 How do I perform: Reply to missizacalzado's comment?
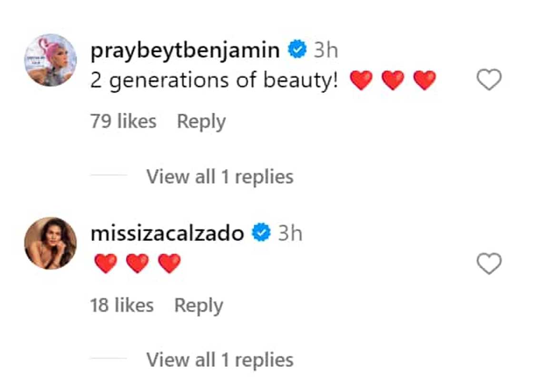(x=199, y=304)
